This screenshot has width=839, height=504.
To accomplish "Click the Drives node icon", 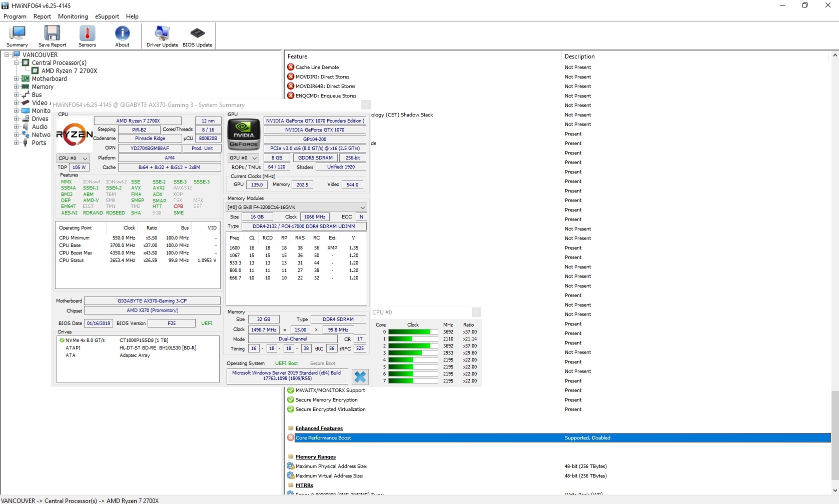I will (26, 118).
